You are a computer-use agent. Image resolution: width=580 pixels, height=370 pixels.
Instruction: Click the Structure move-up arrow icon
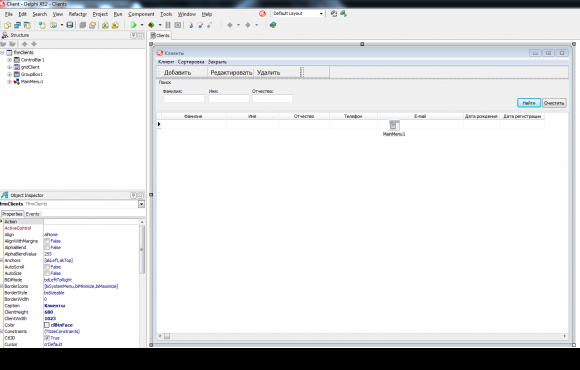click(x=25, y=44)
